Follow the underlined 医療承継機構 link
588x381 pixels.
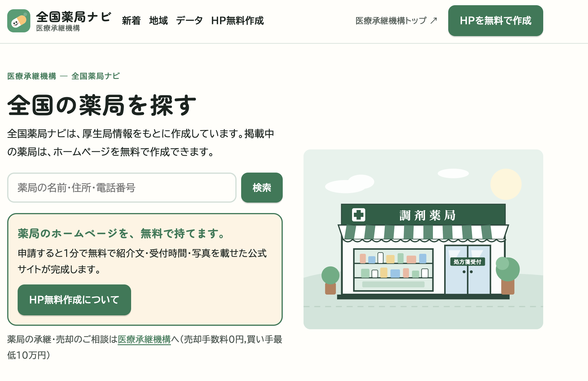[144, 339]
